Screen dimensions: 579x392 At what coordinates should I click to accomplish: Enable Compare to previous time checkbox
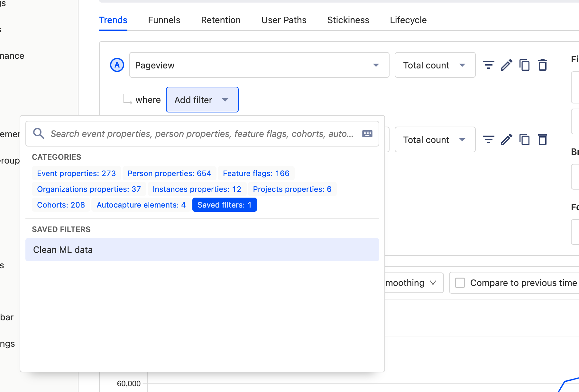[460, 283]
